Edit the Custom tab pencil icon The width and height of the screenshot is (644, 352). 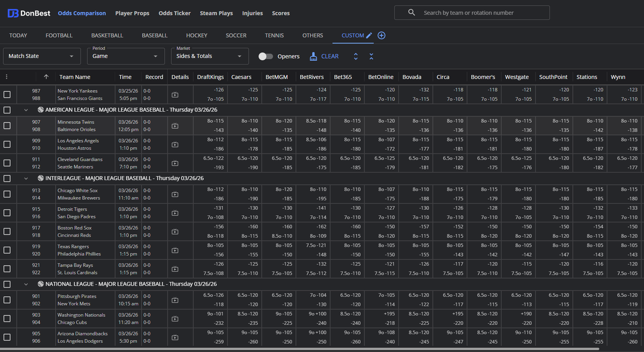(x=369, y=35)
